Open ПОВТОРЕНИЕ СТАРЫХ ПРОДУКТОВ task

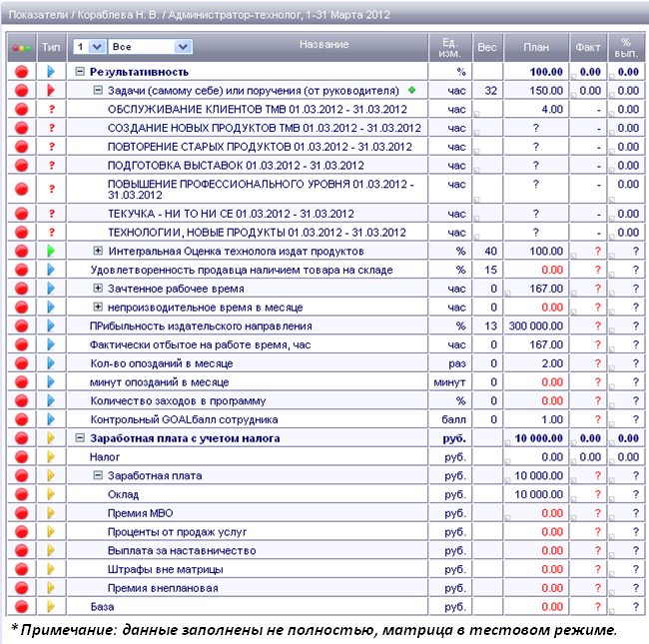click(x=260, y=147)
